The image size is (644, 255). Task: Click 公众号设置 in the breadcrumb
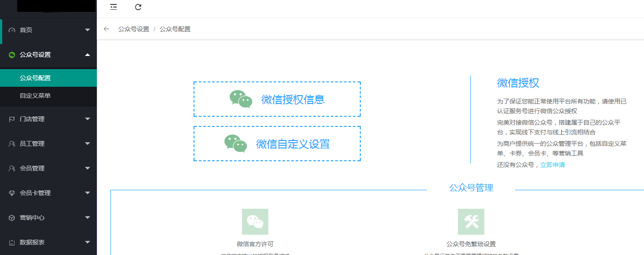click(134, 29)
